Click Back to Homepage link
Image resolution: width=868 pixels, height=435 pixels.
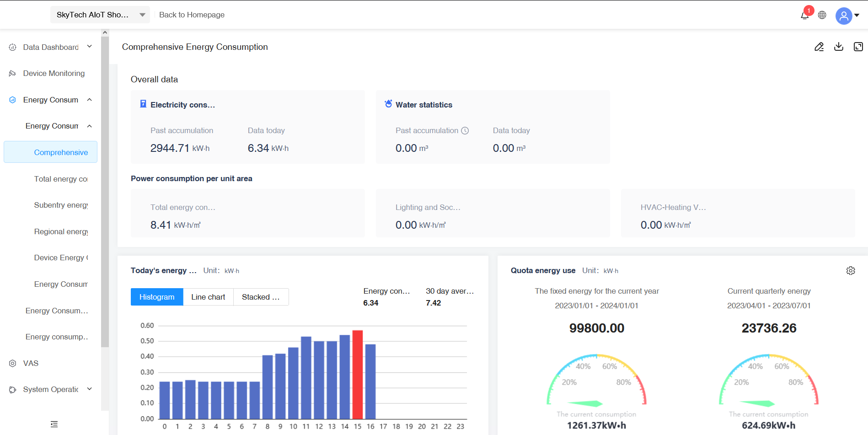click(192, 15)
